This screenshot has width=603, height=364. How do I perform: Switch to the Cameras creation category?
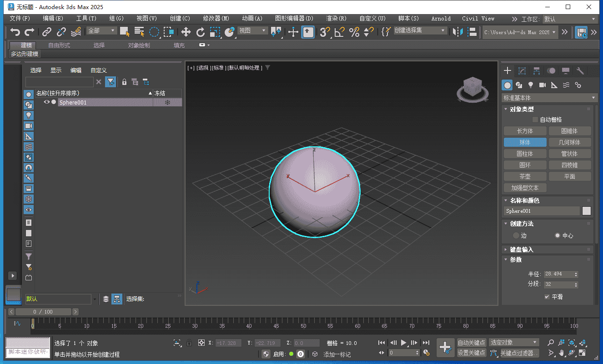(x=543, y=85)
